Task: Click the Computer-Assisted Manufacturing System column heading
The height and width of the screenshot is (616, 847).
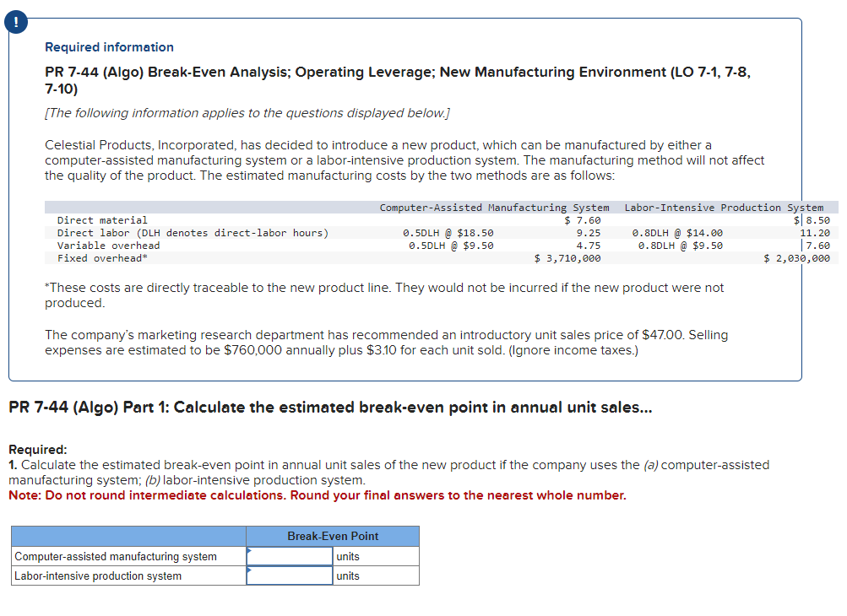Action: tap(497, 208)
